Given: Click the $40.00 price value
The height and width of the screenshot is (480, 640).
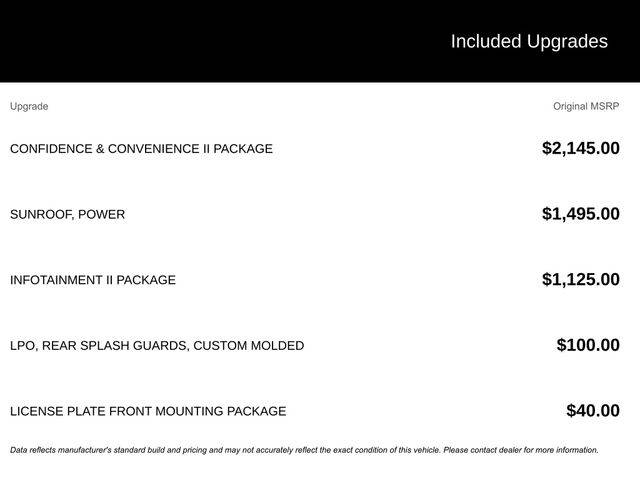Looking at the screenshot, I should coord(593,411).
